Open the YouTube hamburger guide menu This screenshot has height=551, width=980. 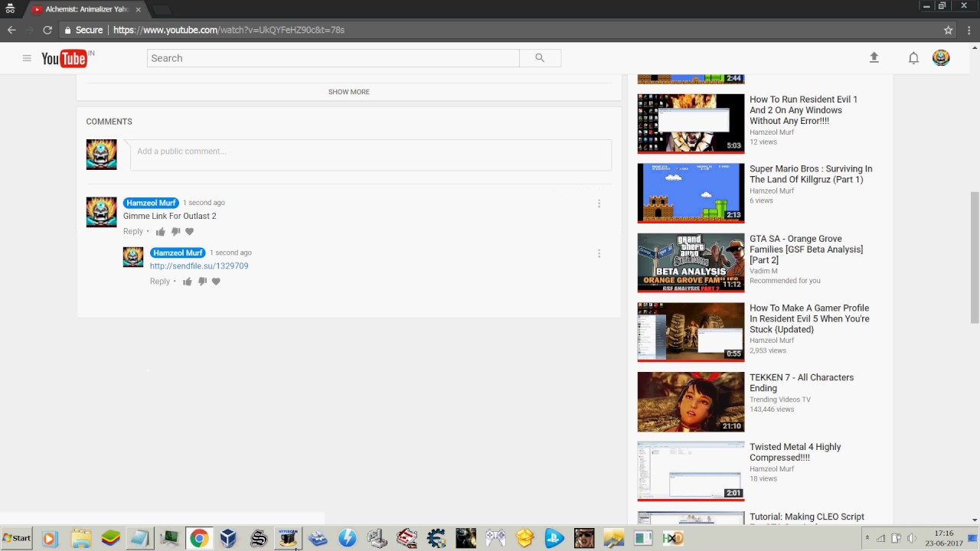(27, 58)
